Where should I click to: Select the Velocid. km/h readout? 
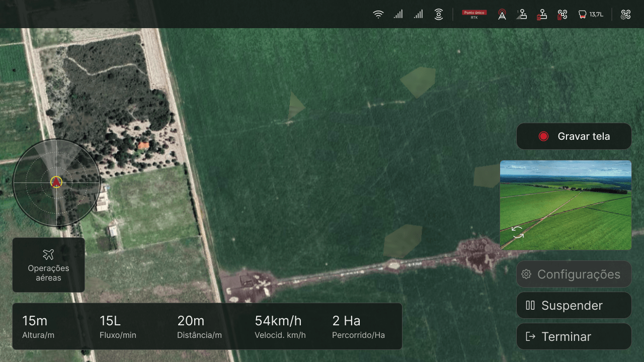tap(280, 327)
